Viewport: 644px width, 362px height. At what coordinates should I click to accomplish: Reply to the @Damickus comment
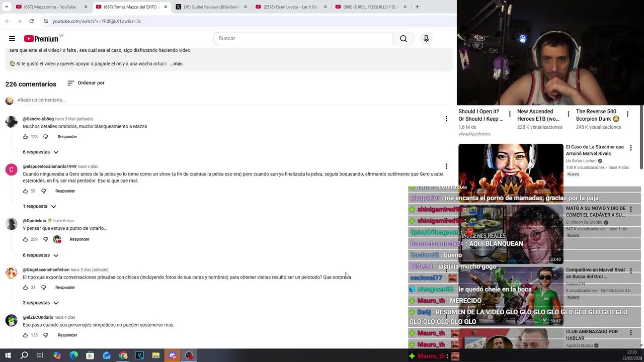tap(79, 239)
